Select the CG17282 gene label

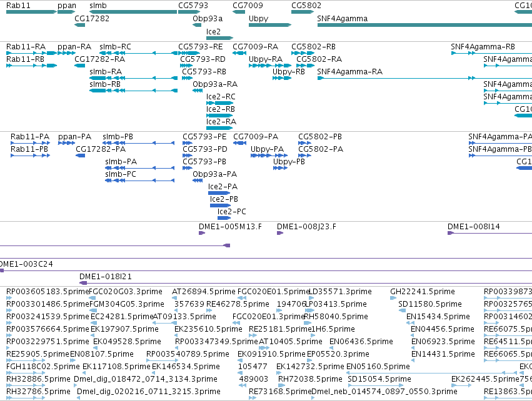coord(92,18)
